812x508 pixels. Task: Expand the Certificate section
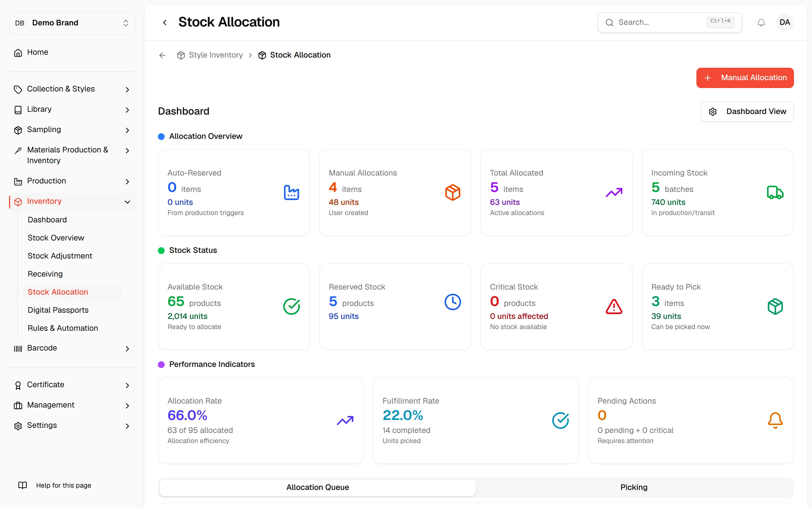click(x=72, y=385)
